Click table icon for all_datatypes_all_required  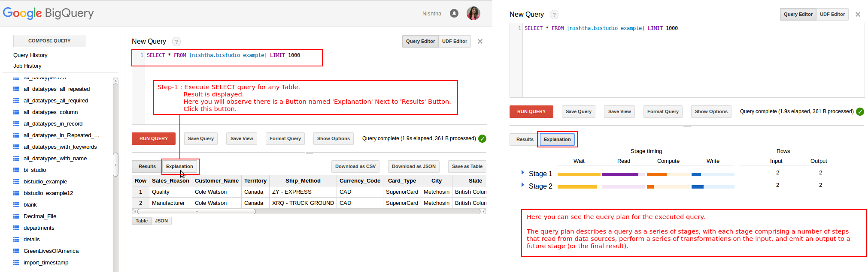point(16,101)
